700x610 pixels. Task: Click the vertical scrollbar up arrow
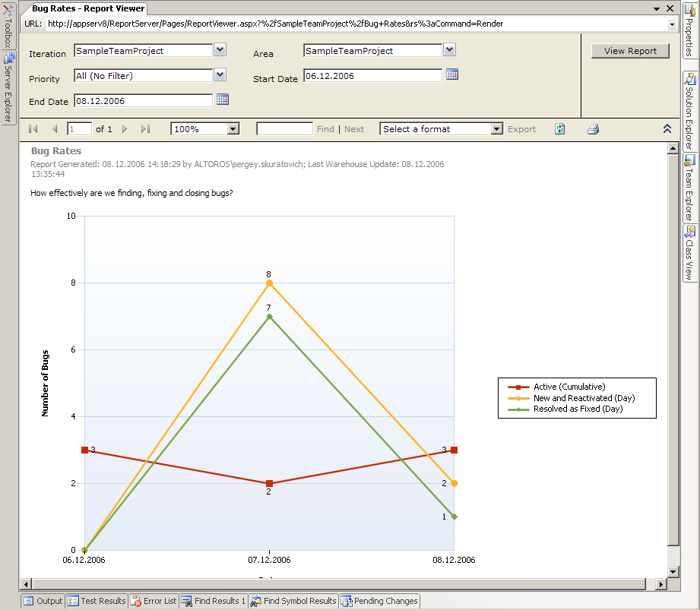tap(673, 148)
